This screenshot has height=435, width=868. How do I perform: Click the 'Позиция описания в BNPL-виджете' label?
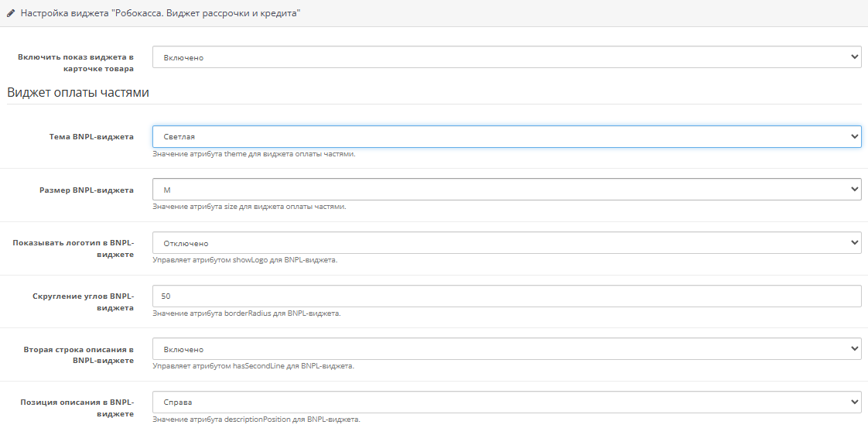click(77, 408)
